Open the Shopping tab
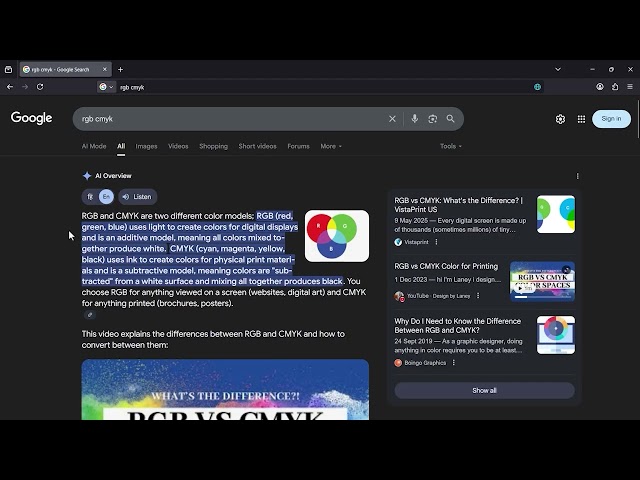This screenshot has height=480, width=640. pos(213,146)
